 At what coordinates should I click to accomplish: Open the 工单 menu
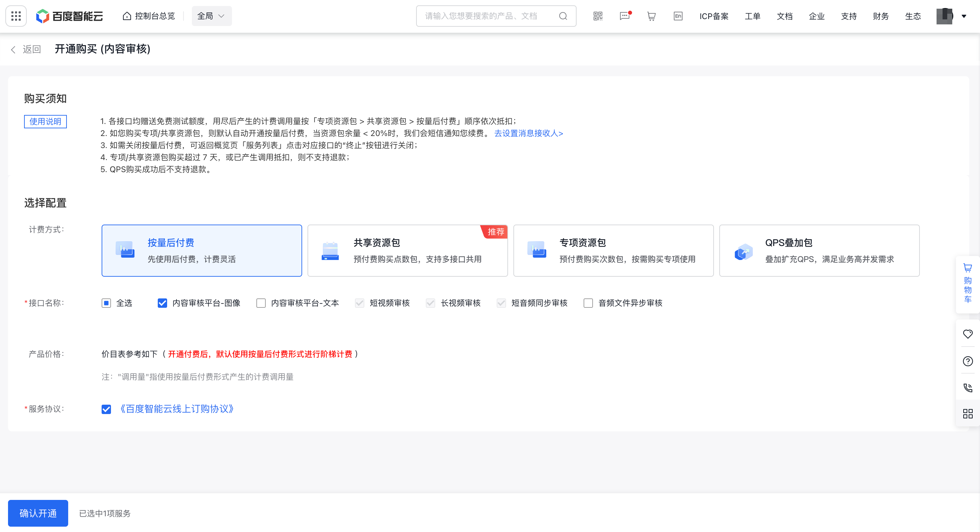[x=752, y=16]
